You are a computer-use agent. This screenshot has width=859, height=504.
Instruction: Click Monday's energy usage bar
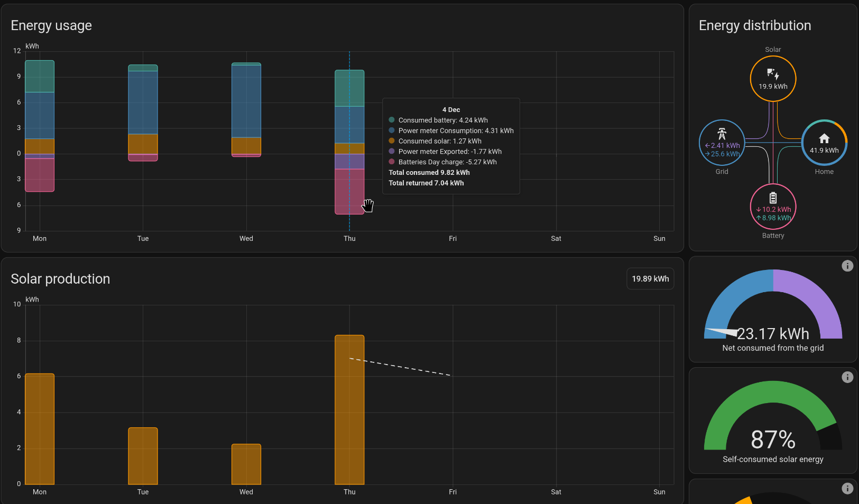(x=40, y=126)
